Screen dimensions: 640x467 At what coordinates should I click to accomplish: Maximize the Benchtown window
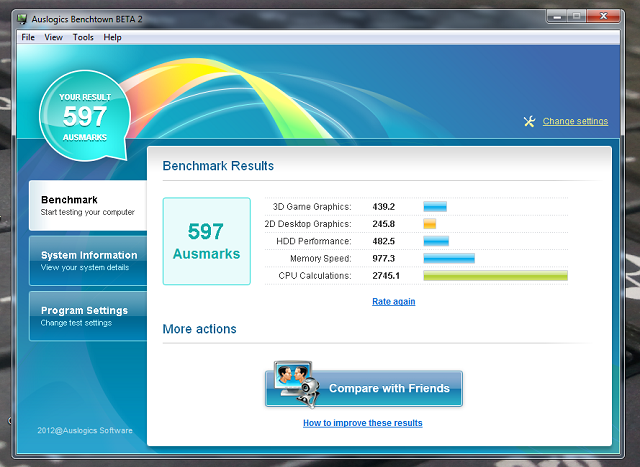(577, 16)
